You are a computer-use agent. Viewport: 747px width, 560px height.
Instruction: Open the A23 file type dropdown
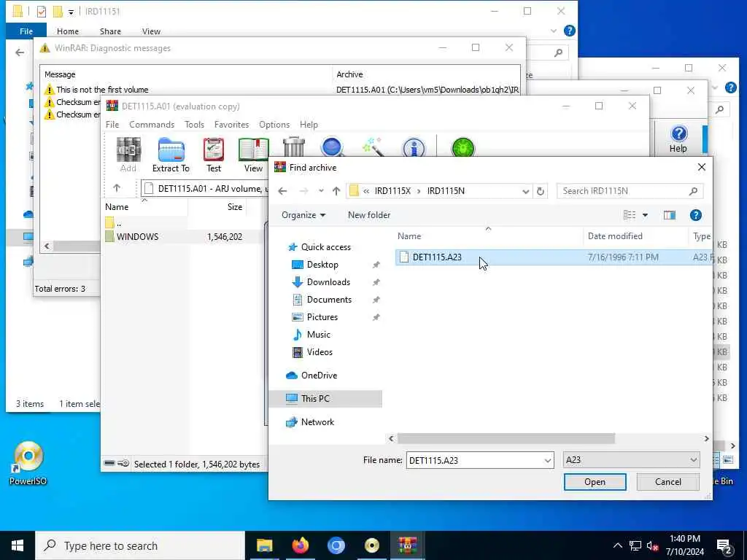693,460
